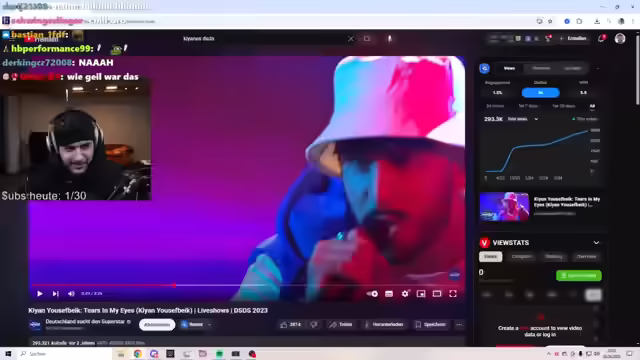This screenshot has height=360, width=640.
Task: Toggle subtitles in the video player
Action: (389, 293)
